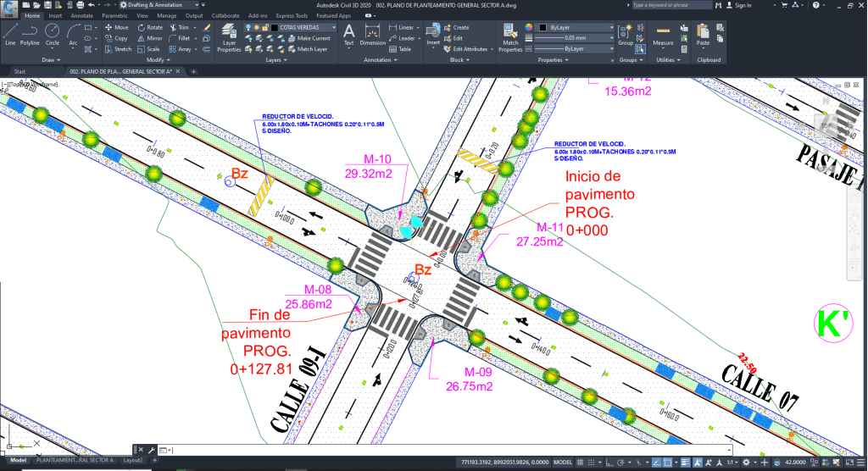The width and height of the screenshot is (868, 471).
Task: Click the Move command
Action: [x=117, y=27]
